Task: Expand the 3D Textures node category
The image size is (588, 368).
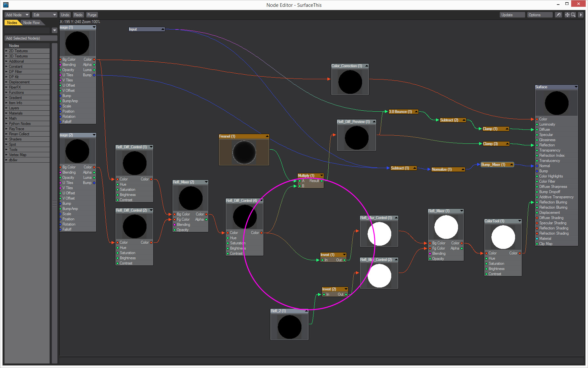Action: coord(6,56)
